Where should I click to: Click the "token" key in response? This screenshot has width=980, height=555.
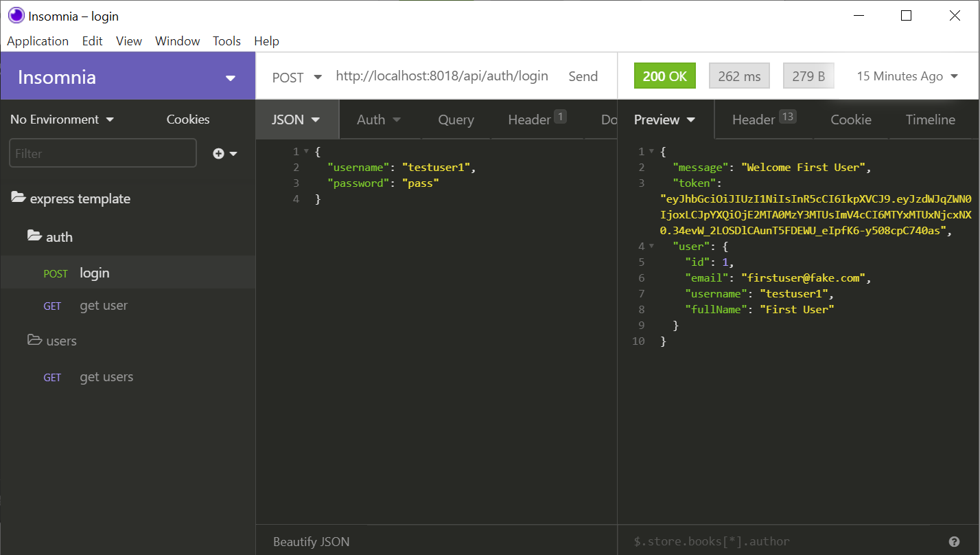tap(695, 183)
